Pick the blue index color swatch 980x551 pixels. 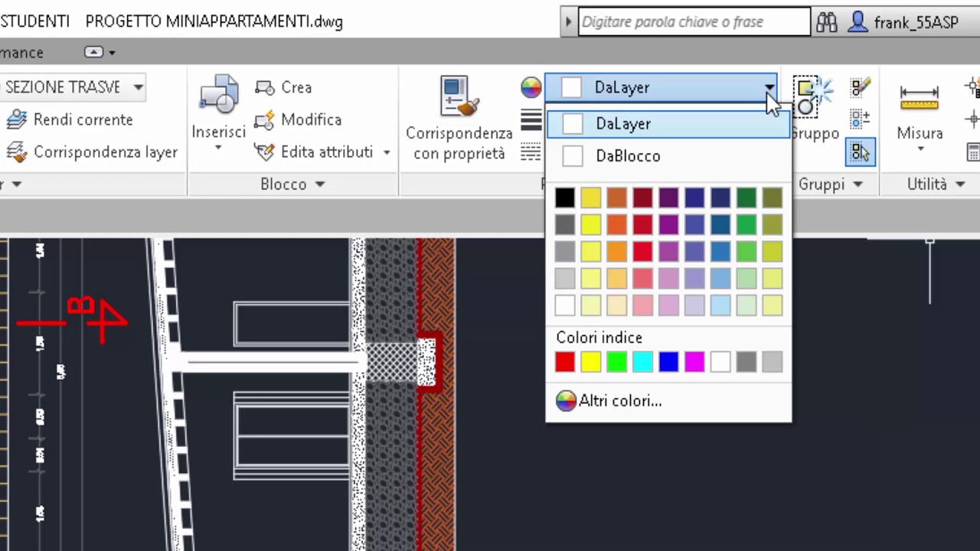pyautogui.click(x=669, y=362)
